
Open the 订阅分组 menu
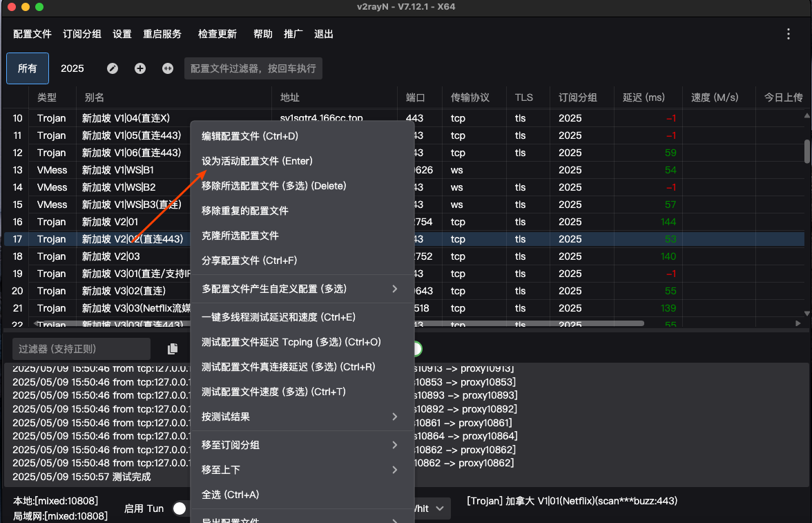(x=81, y=35)
